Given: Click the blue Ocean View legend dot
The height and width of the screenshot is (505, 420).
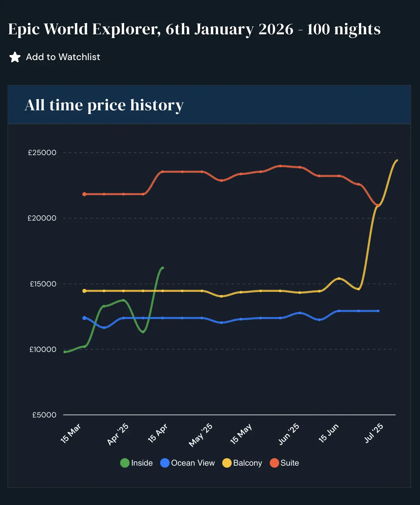Looking at the screenshot, I should coord(165,463).
